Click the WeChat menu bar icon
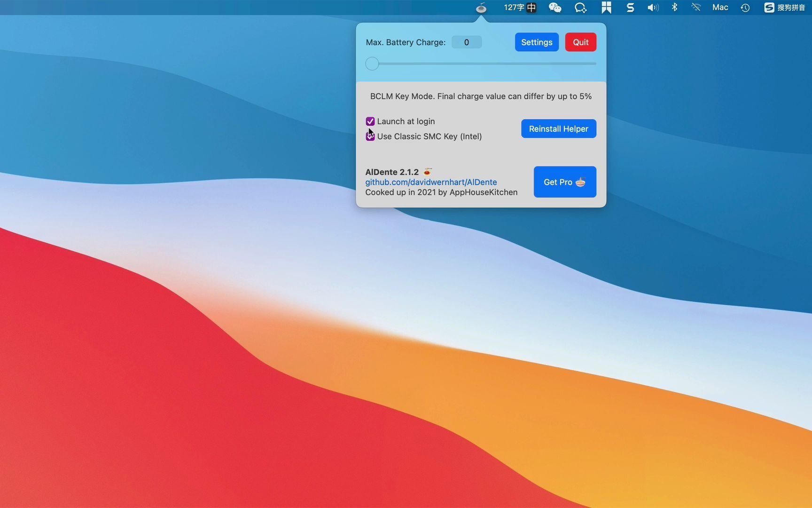Screen dimensions: 812x508 555,8
